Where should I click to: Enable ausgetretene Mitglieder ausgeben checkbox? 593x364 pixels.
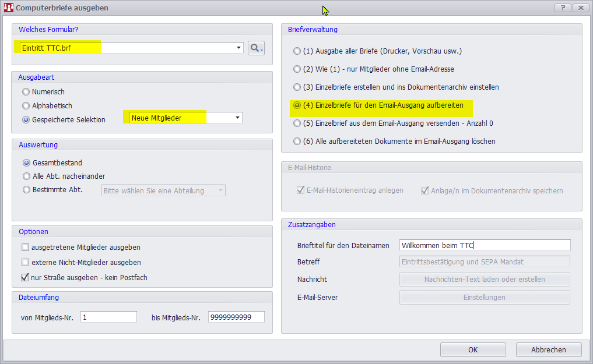pyautogui.click(x=25, y=248)
